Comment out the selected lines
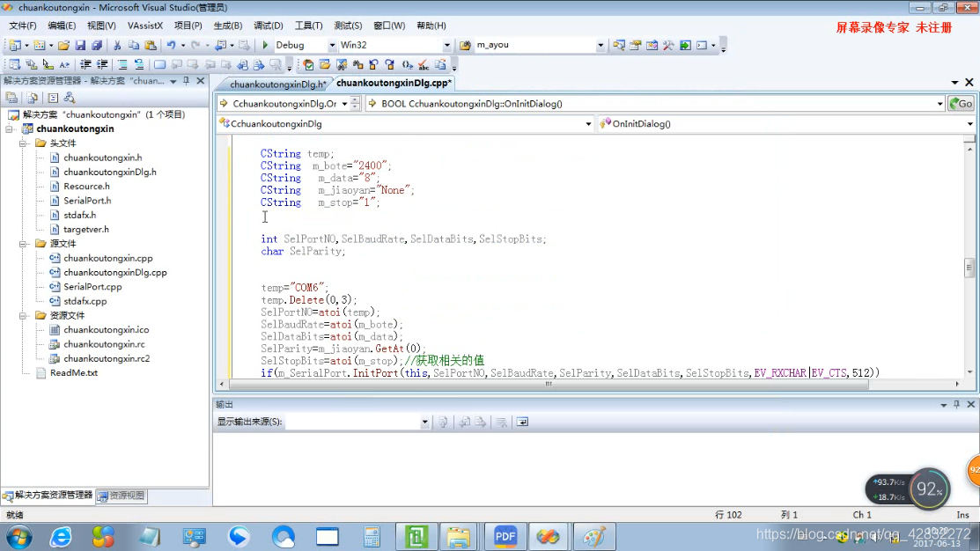980x551 pixels. click(x=122, y=64)
